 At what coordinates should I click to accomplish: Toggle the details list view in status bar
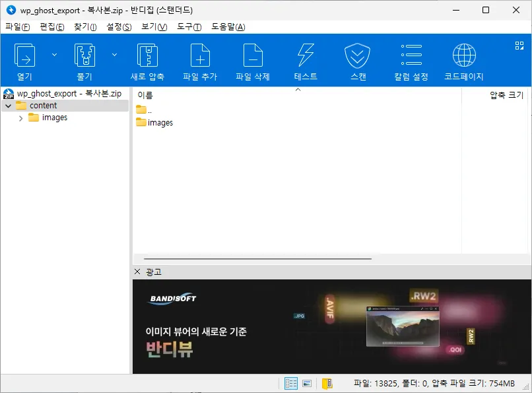coord(290,382)
